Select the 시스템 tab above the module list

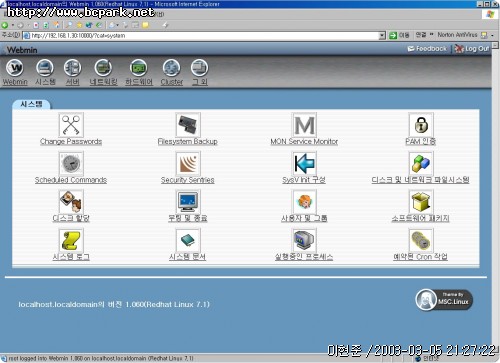pyautogui.click(x=31, y=104)
